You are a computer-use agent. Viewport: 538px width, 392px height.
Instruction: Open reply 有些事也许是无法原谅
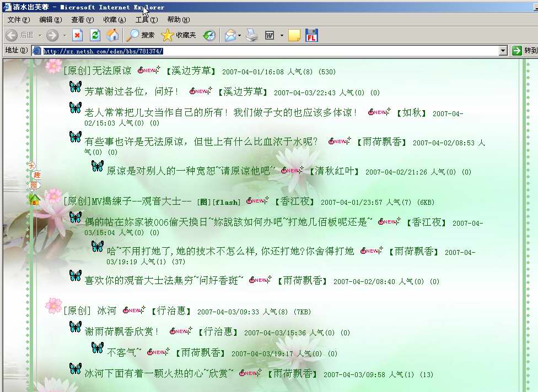(201, 141)
